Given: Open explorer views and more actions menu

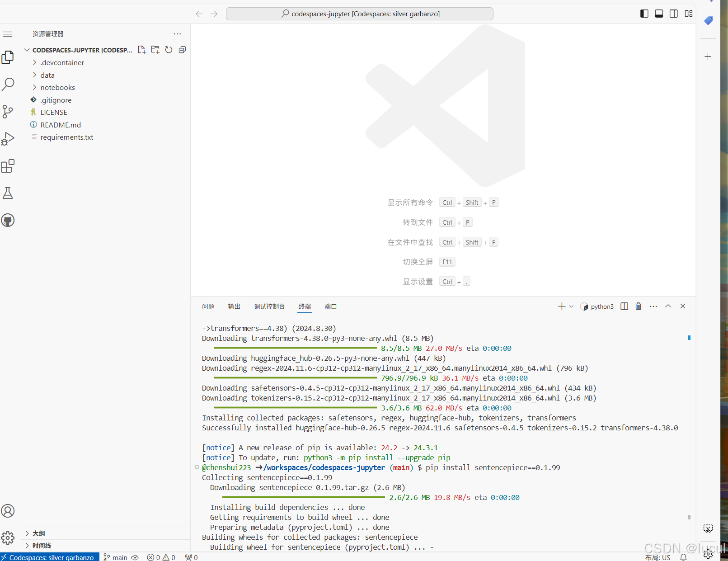Looking at the screenshot, I should [x=177, y=34].
